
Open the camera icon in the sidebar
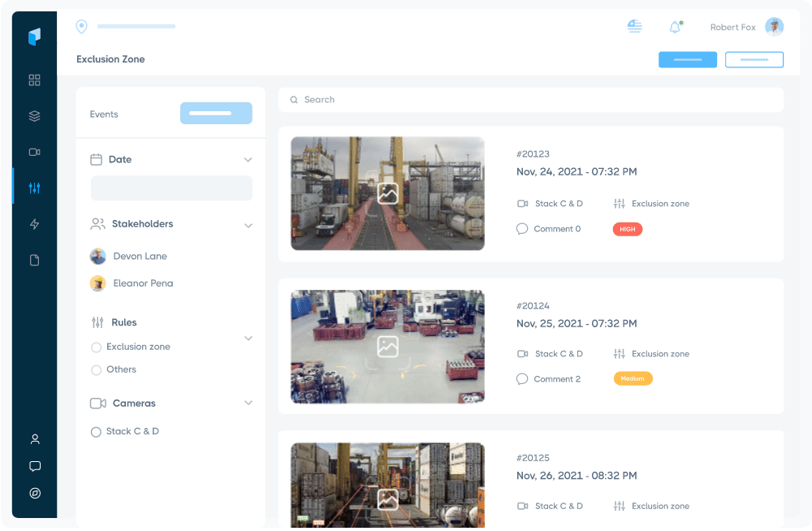click(x=34, y=152)
